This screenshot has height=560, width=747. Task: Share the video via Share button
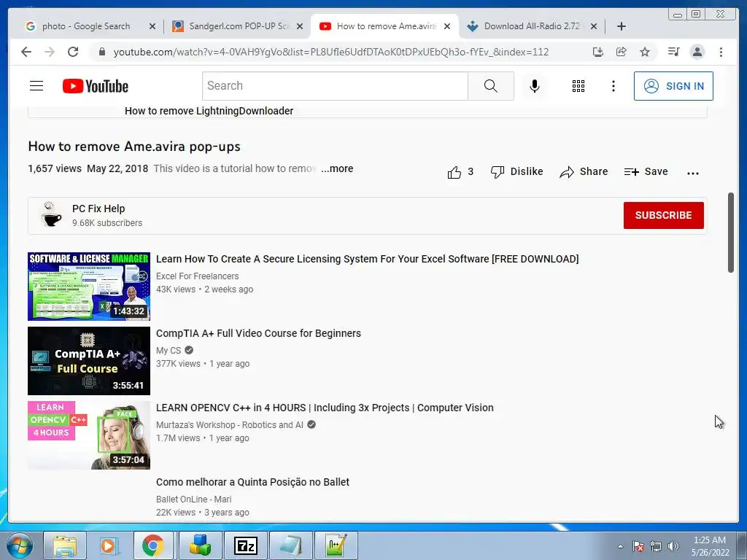click(584, 172)
